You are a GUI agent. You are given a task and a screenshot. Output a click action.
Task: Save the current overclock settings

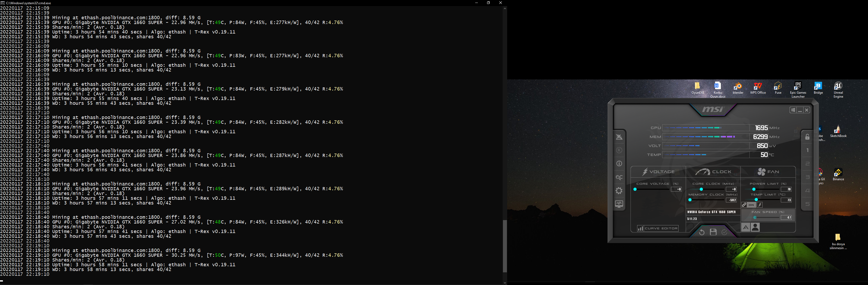[x=713, y=232]
